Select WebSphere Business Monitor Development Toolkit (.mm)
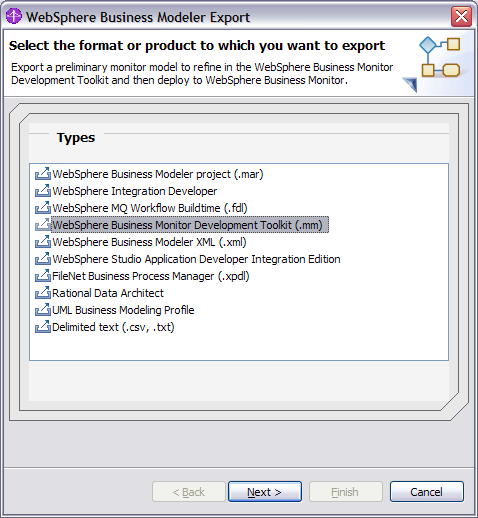Viewport: 478px width, 518px height. pyautogui.click(x=190, y=225)
